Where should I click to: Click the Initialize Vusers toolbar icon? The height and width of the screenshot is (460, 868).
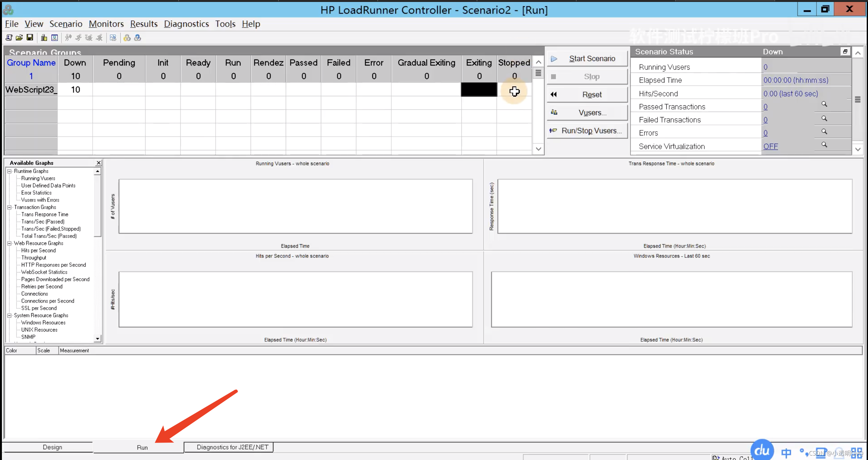[x=68, y=37]
